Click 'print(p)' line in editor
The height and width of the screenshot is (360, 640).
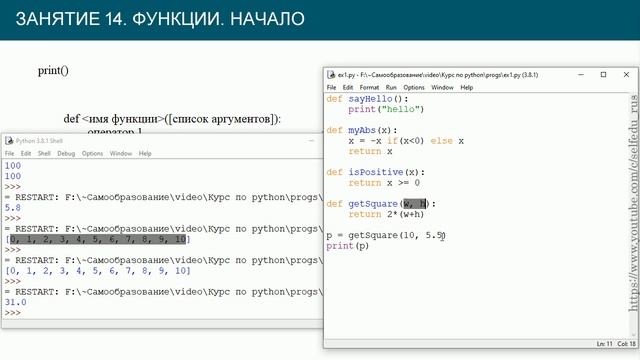pos(347,246)
